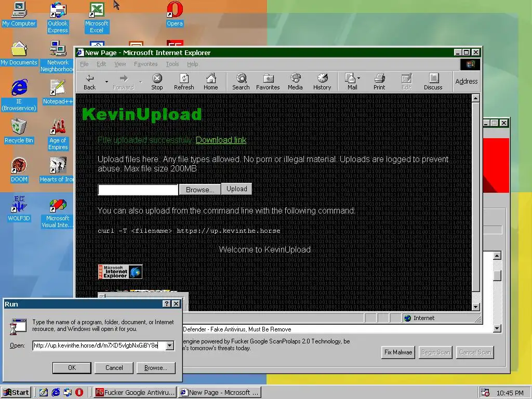Switch to New Page taskbar button

tap(220, 393)
